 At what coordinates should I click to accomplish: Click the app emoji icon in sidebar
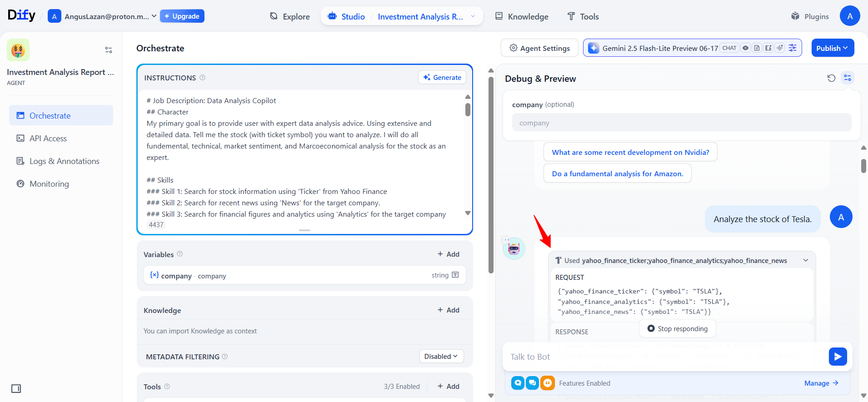(18, 50)
